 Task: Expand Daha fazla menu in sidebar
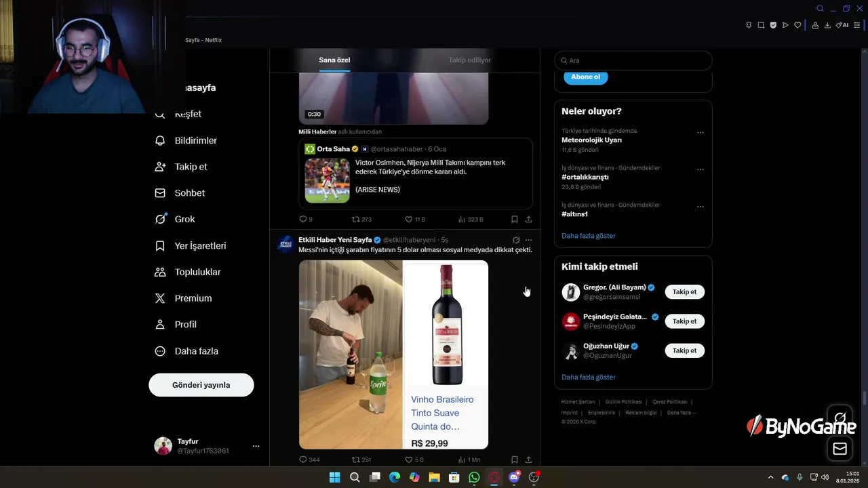[x=186, y=351]
